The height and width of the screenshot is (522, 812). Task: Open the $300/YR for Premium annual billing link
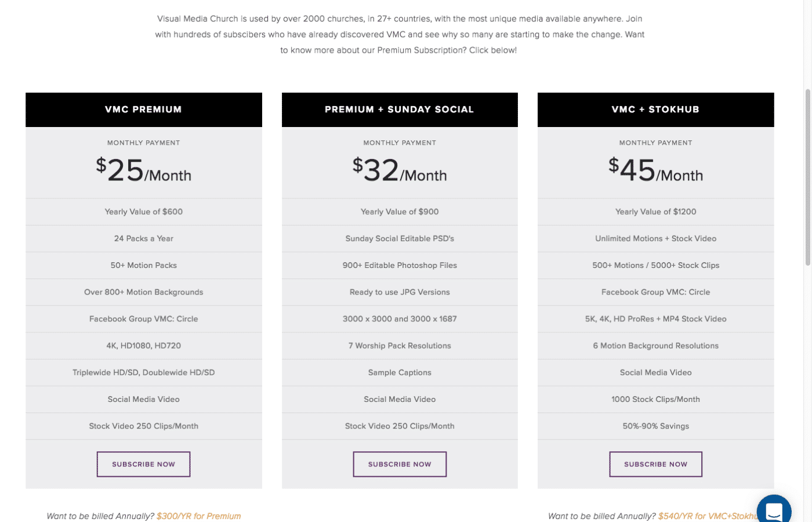(200, 515)
